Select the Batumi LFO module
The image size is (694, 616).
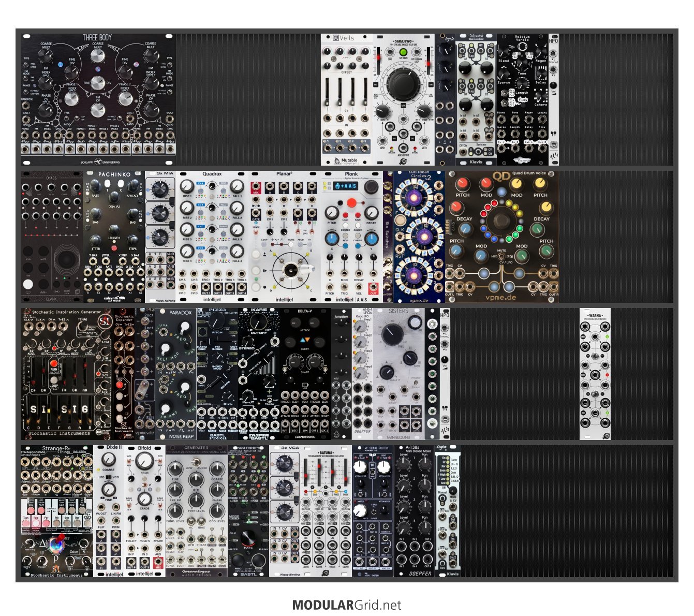click(326, 511)
